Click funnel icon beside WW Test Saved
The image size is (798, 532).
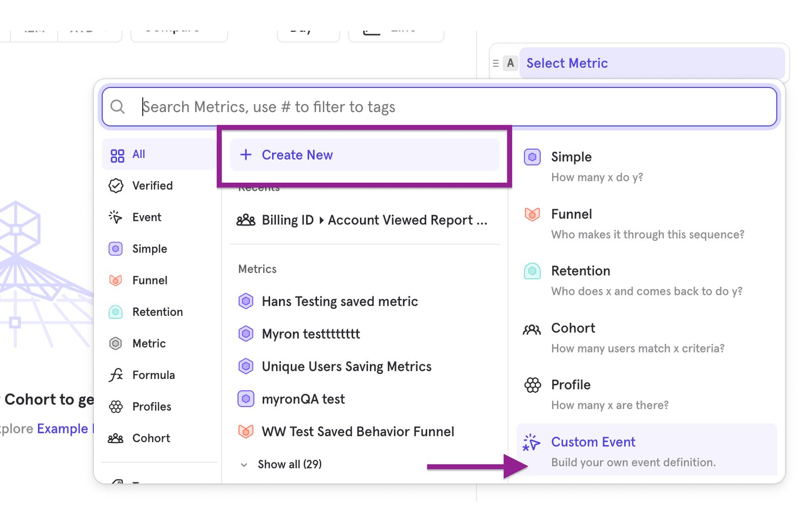pos(246,432)
